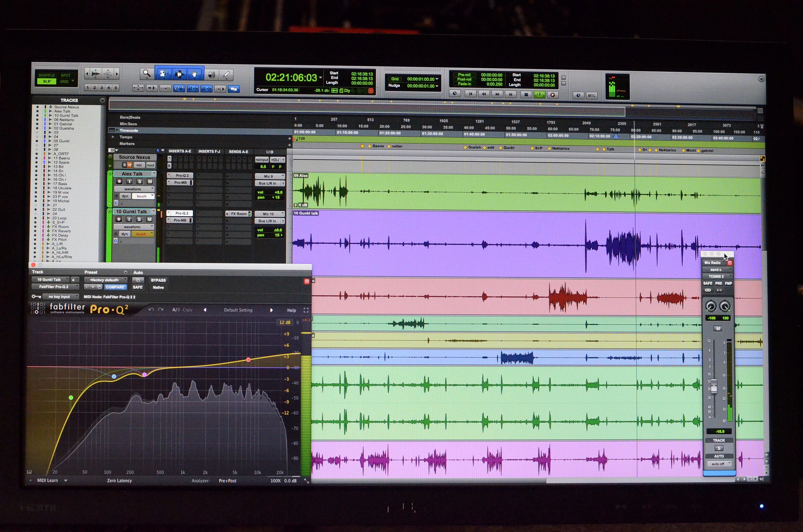The width and height of the screenshot is (803, 532).
Task: Click MIDI Learn in Pro-Q 2
Action: pyautogui.click(x=47, y=480)
